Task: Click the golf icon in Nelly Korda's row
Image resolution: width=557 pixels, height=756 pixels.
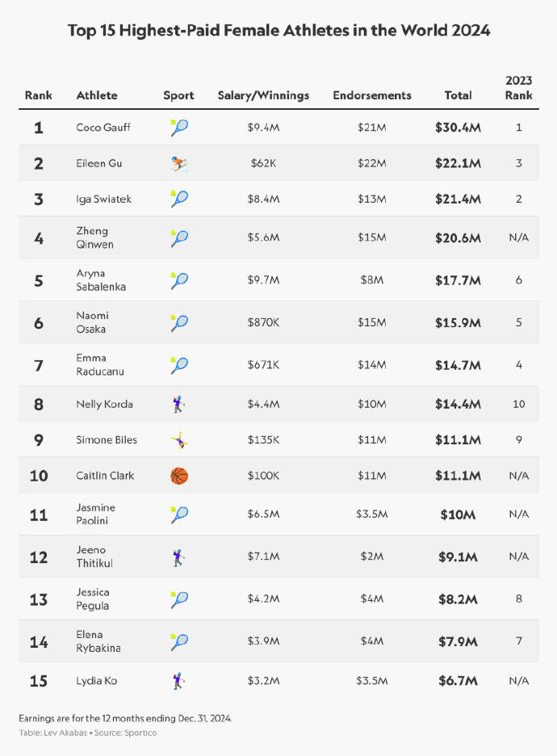Action: point(178,404)
